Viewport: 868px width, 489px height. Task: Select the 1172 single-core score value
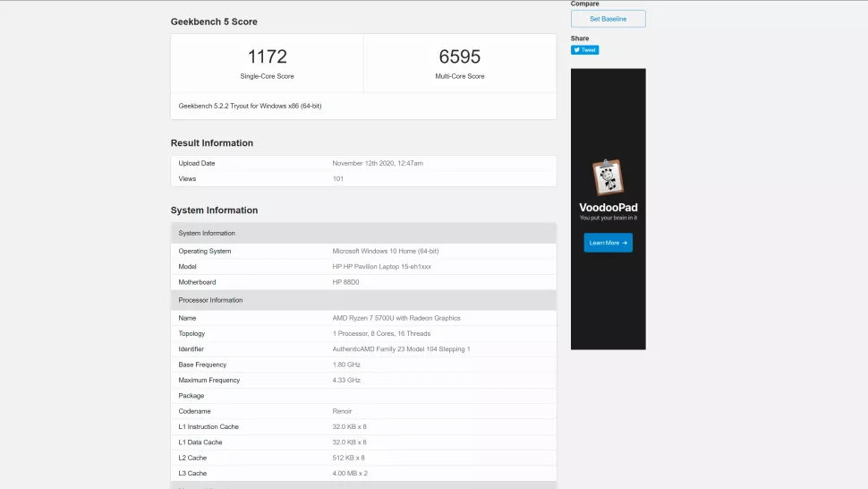pos(267,56)
